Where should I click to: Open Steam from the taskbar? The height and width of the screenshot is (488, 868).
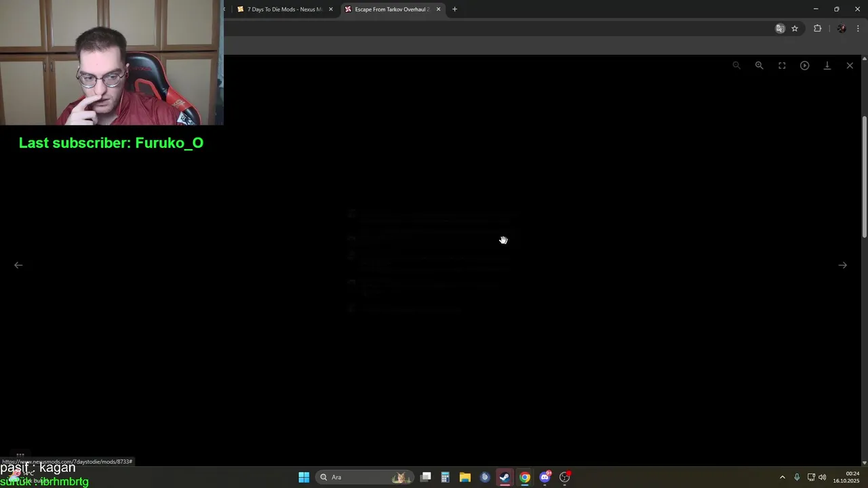pos(505,477)
